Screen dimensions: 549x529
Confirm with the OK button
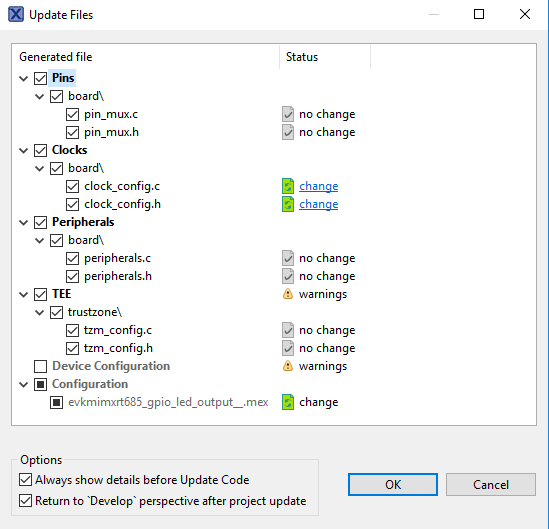[393, 485]
